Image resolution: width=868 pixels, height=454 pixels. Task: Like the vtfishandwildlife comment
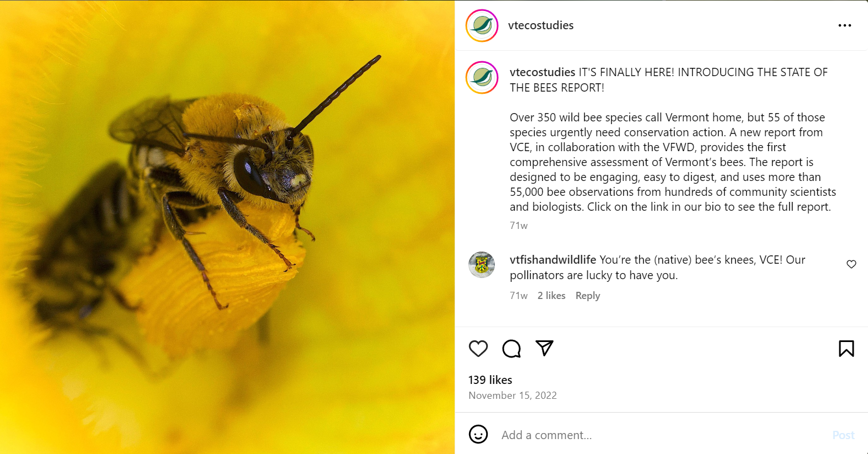click(x=851, y=264)
